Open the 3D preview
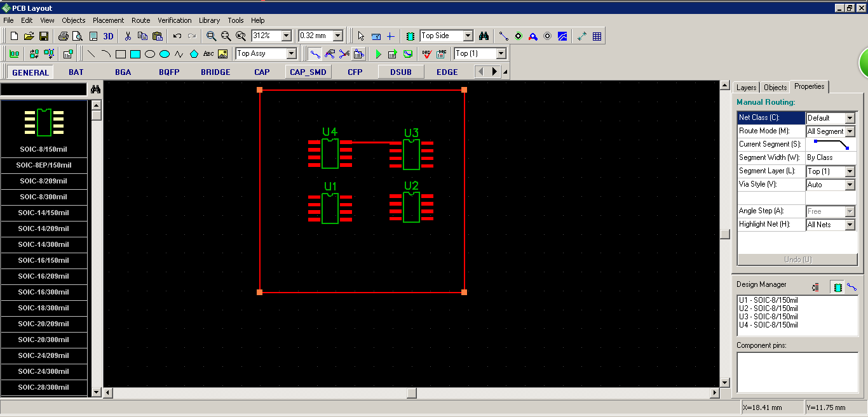This screenshot has height=417, width=868. 108,36
